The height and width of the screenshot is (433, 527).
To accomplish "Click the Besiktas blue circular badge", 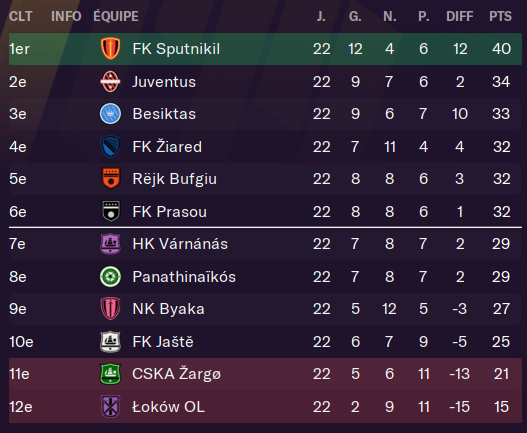I will tap(110, 114).
